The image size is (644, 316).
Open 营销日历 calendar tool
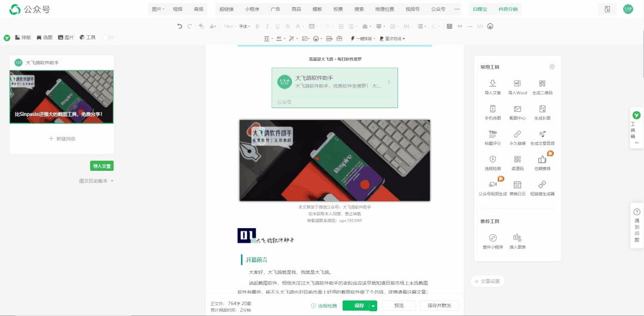click(x=517, y=188)
